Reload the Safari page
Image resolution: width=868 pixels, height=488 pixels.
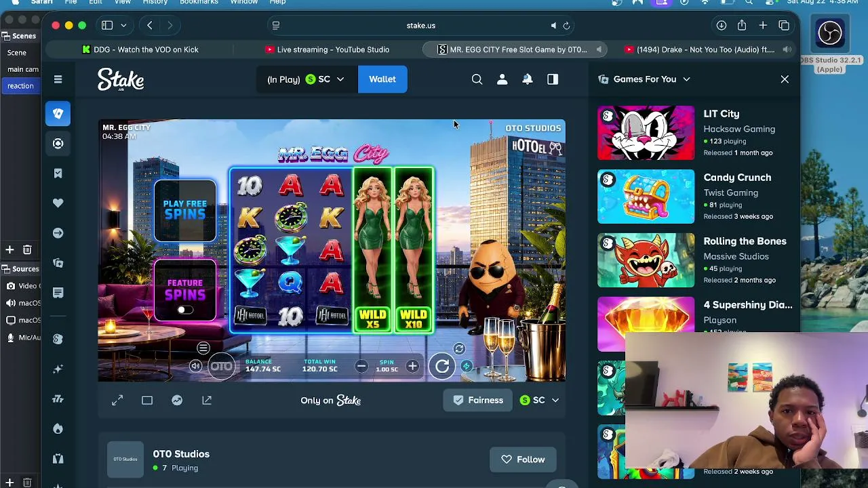(x=566, y=26)
